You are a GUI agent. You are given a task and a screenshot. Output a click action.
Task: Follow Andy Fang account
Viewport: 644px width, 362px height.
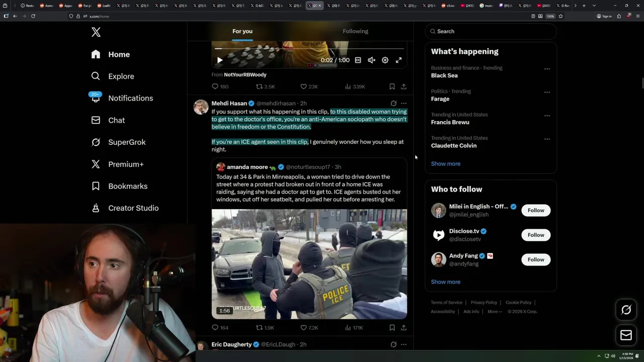coord(536,259)
